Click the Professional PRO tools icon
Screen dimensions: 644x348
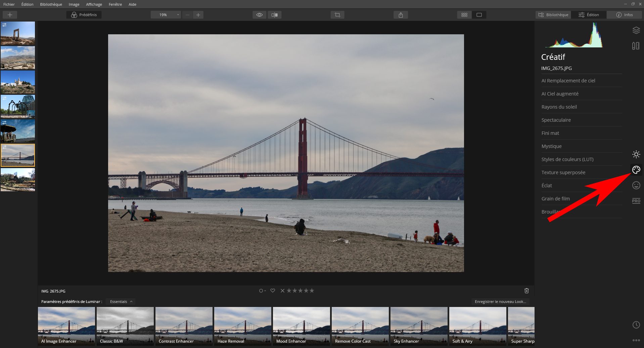pos(636,201)
